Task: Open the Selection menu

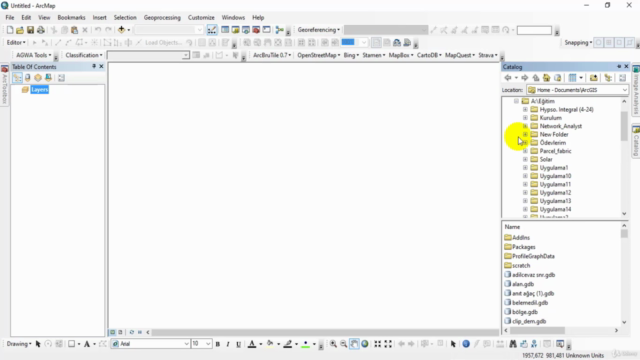Action: 125,18
